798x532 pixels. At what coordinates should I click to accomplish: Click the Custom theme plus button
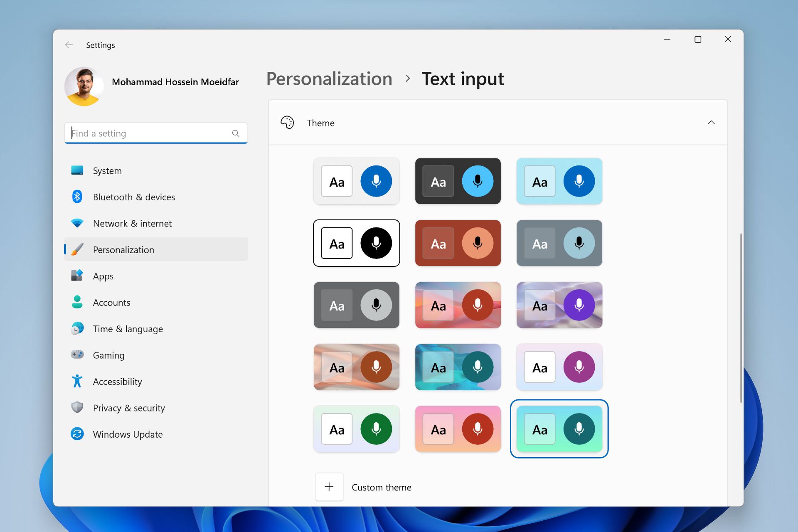[329, 487]
